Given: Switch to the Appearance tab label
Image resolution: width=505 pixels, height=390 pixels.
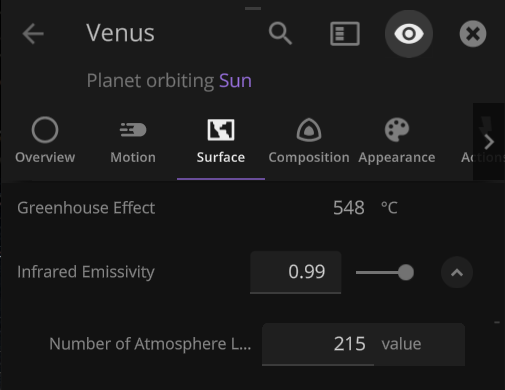Looking at the screenshot, I should (397, 157).
